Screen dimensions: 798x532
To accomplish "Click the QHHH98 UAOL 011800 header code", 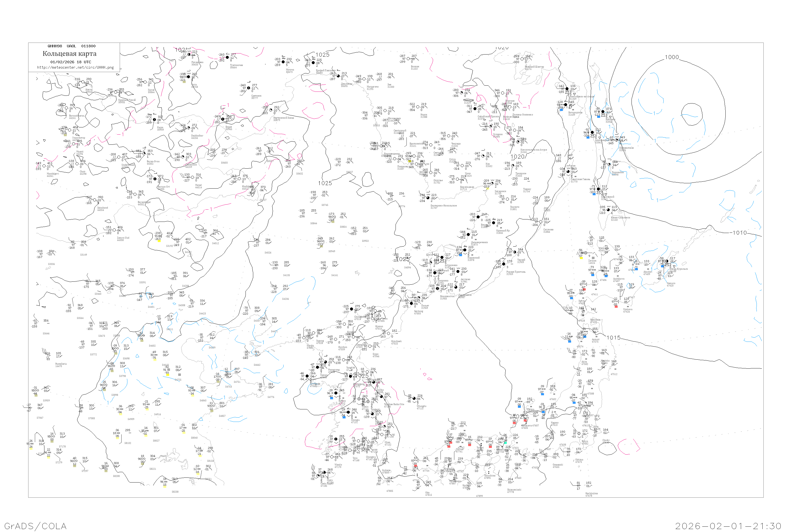I will (x=71, y=46).
